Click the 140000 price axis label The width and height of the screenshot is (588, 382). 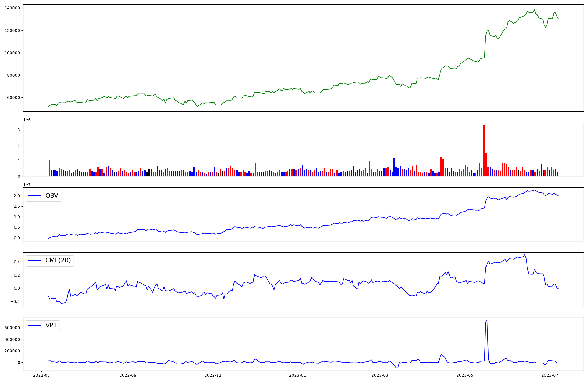12,8
